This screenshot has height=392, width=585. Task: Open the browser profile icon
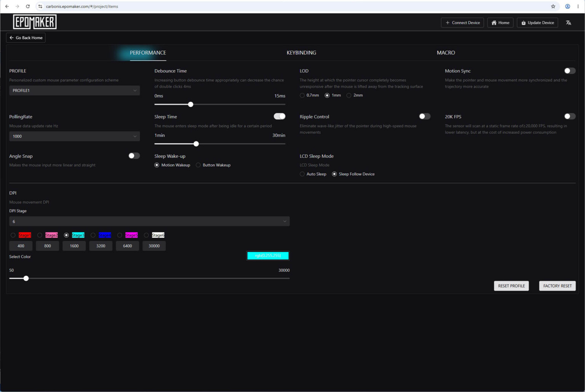tap(567, 6)
